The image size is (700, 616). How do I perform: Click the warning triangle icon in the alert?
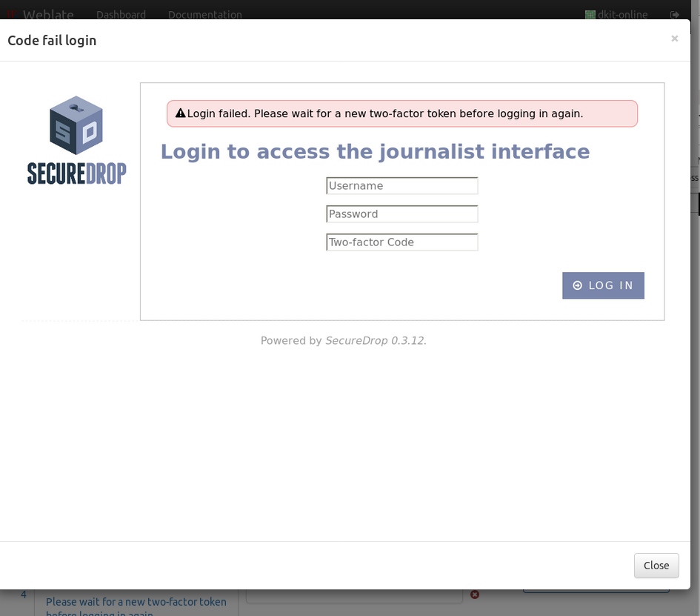180,113
